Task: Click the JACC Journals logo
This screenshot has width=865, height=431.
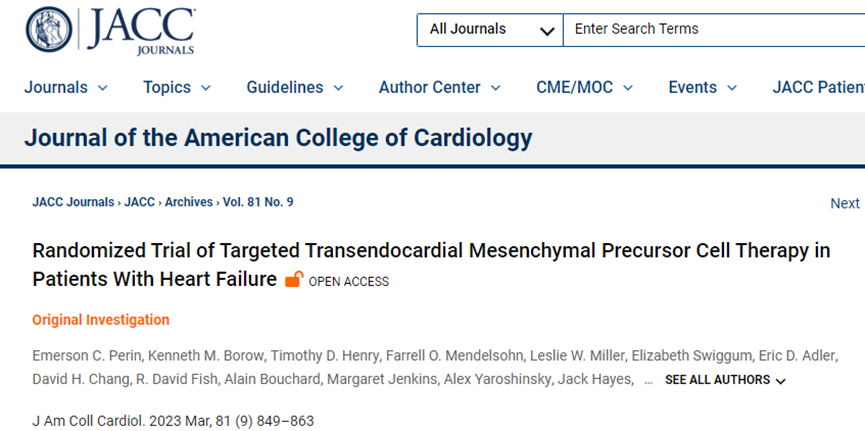Action: coord(110,30)
